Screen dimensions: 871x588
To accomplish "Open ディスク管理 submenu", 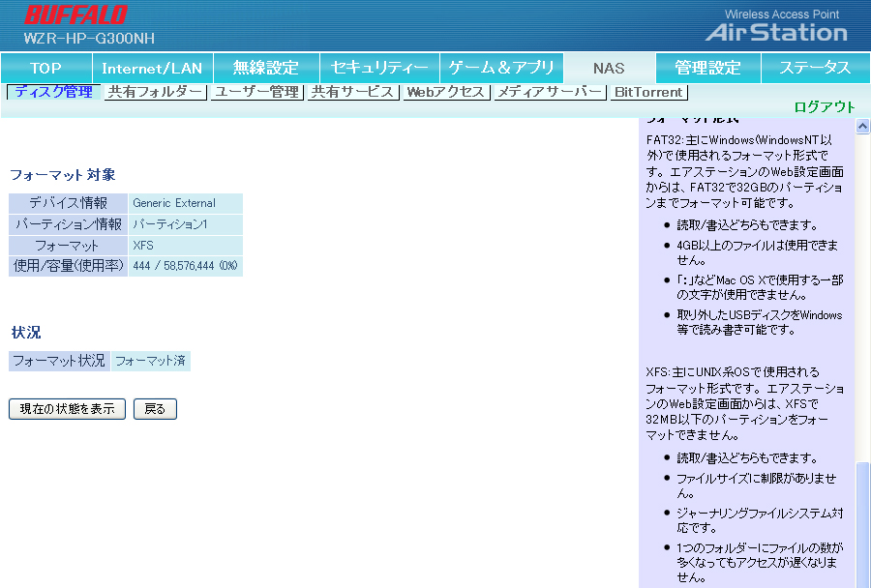I will pyautogui.click(x=53, y=92).
